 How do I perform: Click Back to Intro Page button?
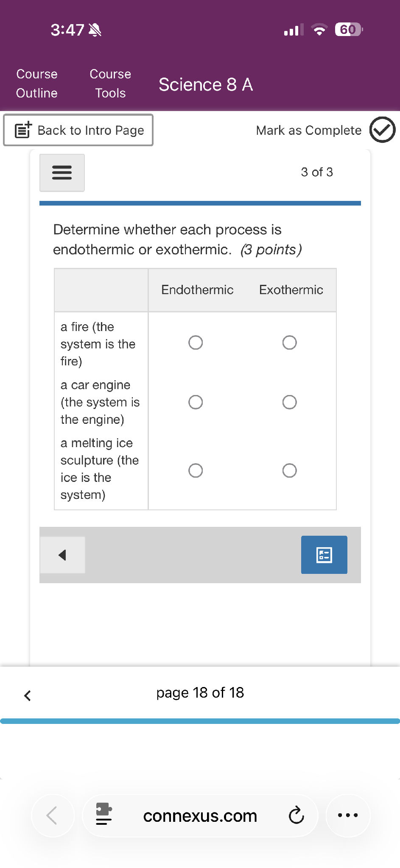coord(78,130)
